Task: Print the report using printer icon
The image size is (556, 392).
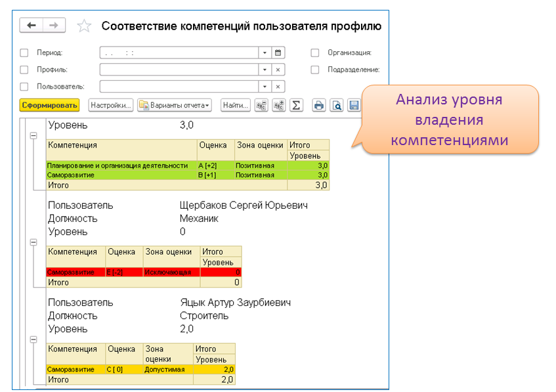Action: coord(319,105)
